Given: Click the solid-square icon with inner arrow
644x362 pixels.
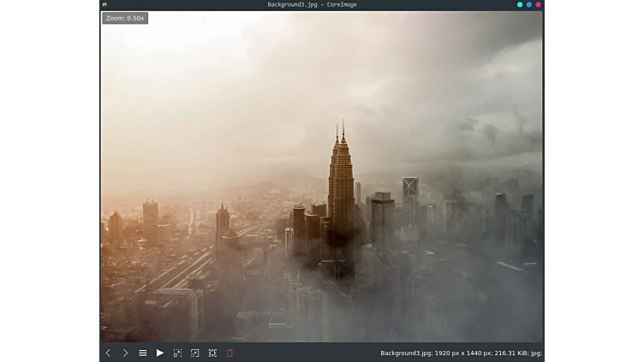Looking at the screenshot, I should (x=195, y=353).
